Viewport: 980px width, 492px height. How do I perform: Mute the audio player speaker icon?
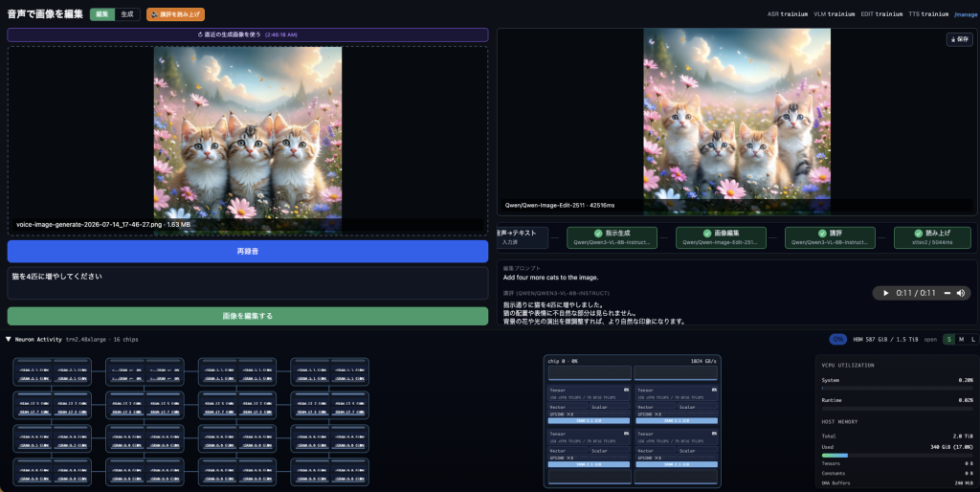961,293
